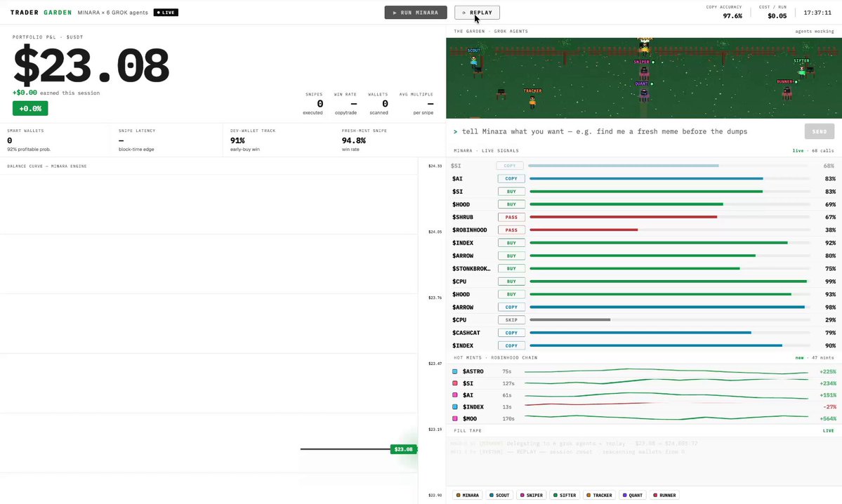
Task: Click the Replay button
Action: [x=477, y=13]
